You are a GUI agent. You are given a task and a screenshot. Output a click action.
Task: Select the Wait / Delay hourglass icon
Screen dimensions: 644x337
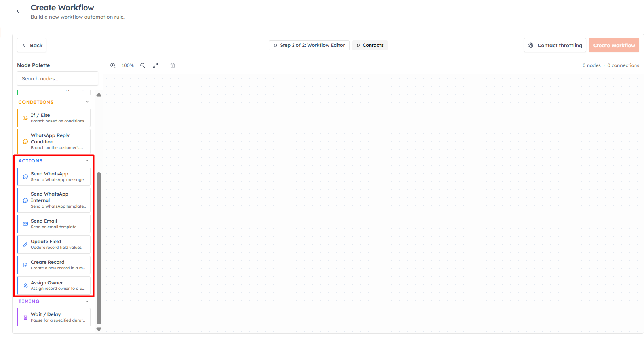25,317
